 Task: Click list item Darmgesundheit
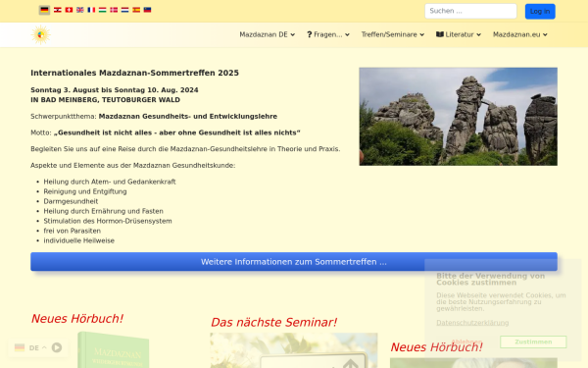pyautogui.click(x=71, y=201)
